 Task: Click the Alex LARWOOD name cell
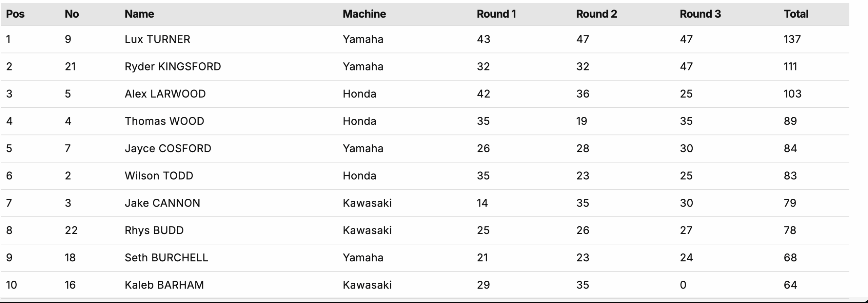click(x=165, y=94)
